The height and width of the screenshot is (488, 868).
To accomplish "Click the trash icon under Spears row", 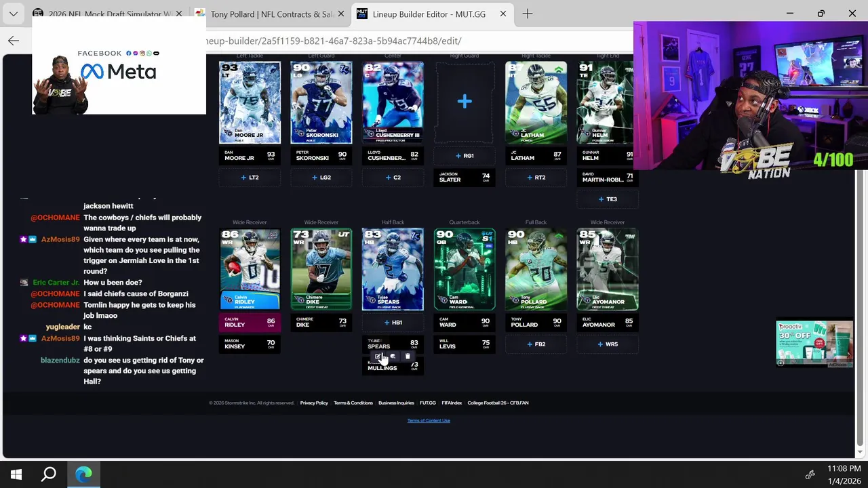I will pos(408,357).
